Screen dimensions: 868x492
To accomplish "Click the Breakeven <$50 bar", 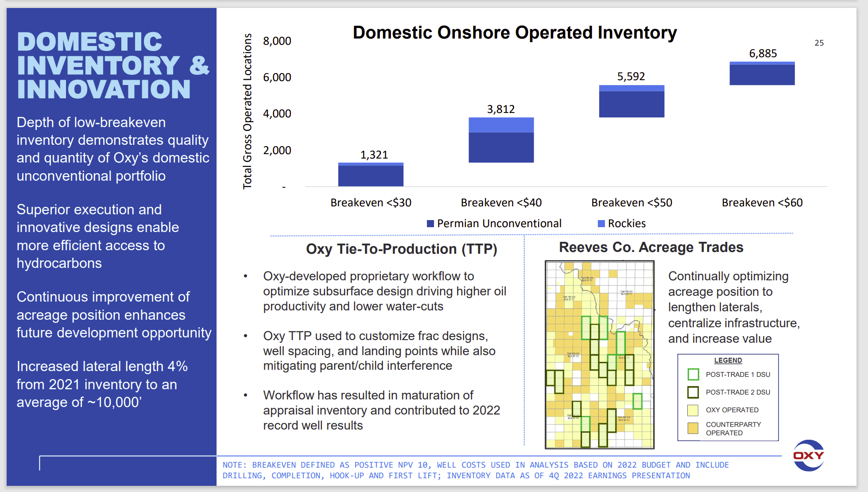I will 632,101.
